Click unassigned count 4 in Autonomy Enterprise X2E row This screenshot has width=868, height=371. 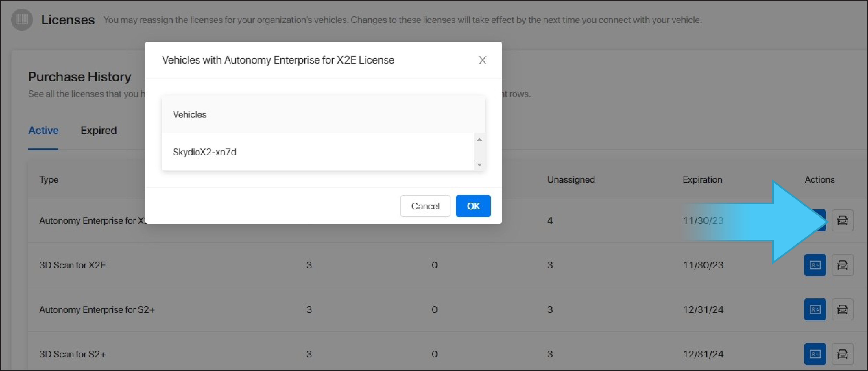[550, 221]
